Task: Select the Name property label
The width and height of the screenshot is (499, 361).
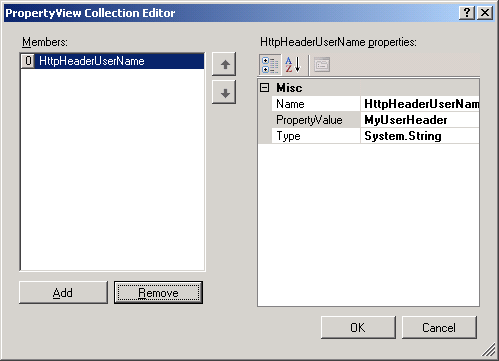Action: pos(316,104)
